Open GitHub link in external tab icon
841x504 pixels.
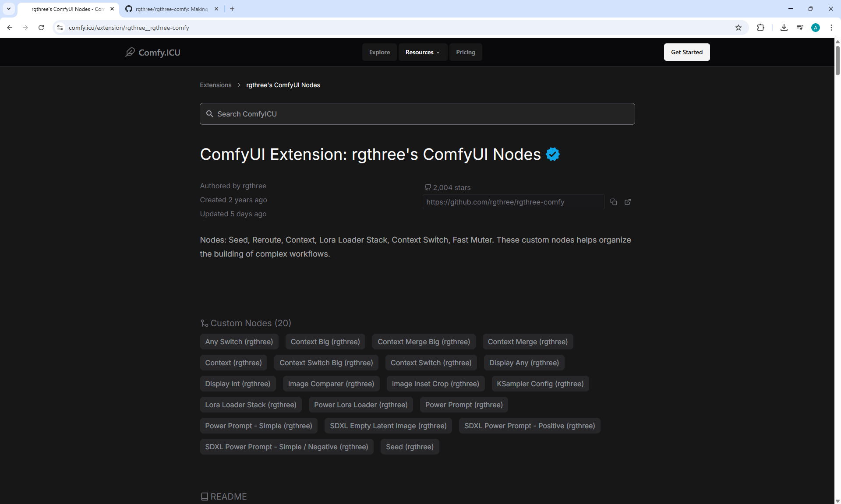[627, 202]
